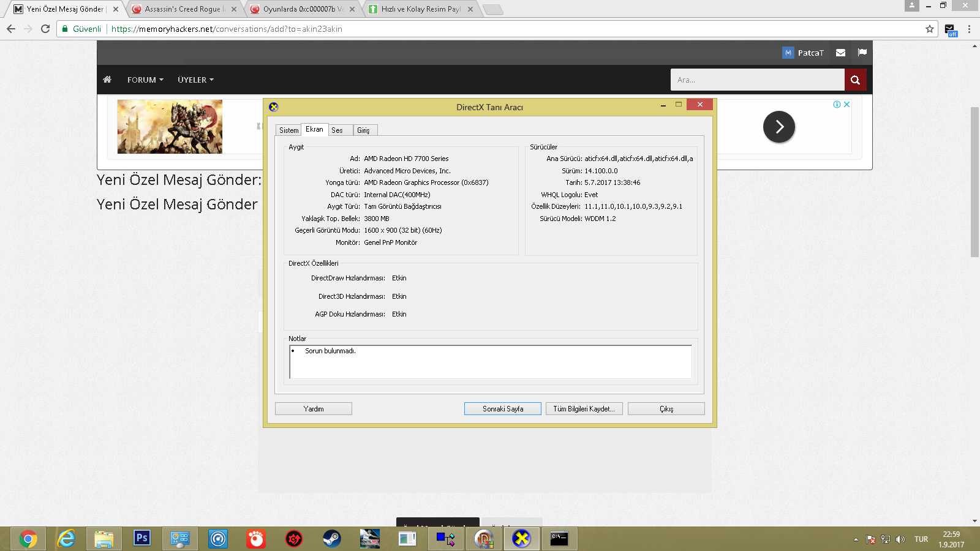Viewport: 980px width, 551px height.
Task: Open Photoshop from the taskbar
Action: click(142, 539)
